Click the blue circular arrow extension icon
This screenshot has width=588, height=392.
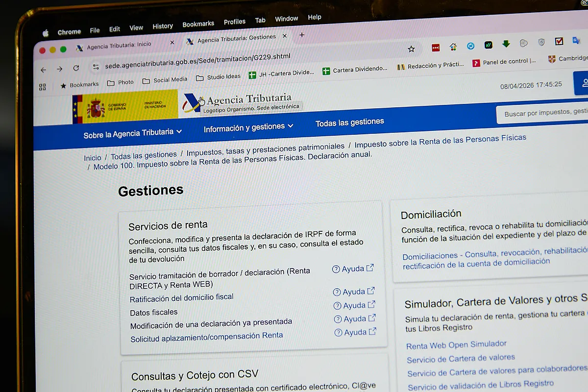tap(470, 46)
